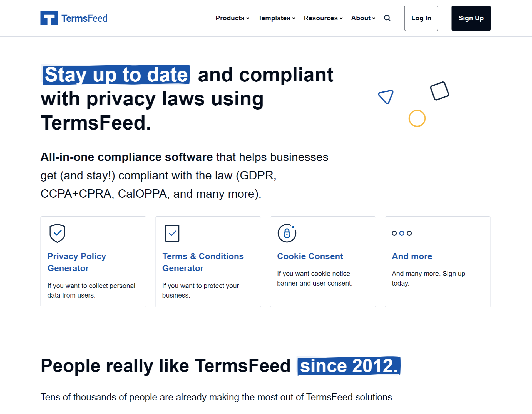Click the yellow circle decorative shape
The width and height of the screenshot is (532, 414).
417,118
